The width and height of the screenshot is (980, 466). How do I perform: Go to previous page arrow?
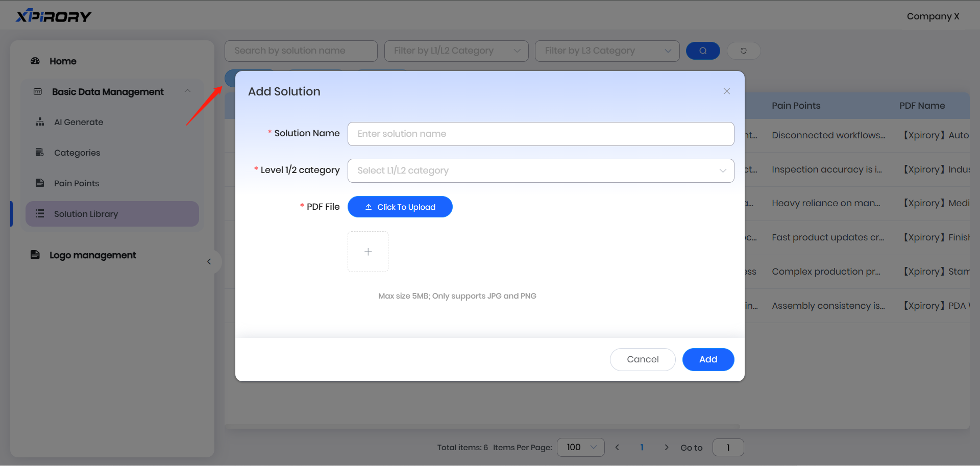coord(617,448)
